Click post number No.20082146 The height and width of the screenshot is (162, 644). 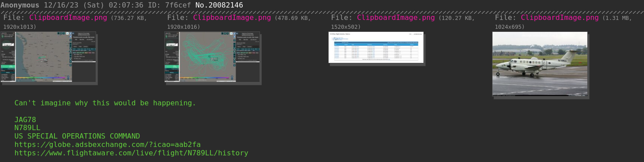tap(219, 5)
